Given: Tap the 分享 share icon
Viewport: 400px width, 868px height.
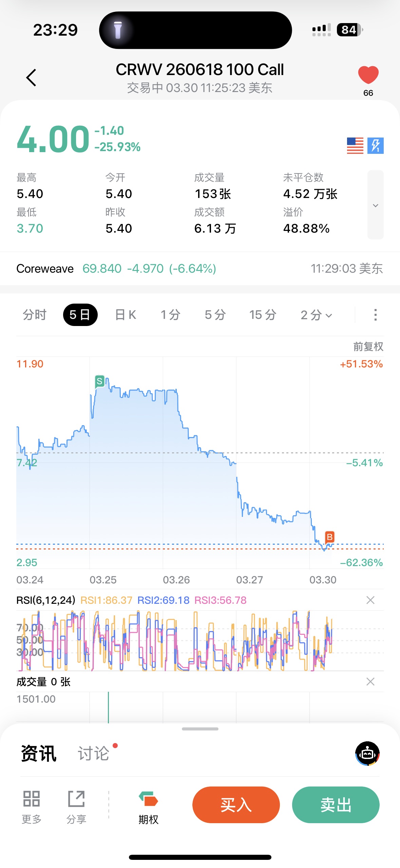Looking at the screenshot, I should pos(76,805).
